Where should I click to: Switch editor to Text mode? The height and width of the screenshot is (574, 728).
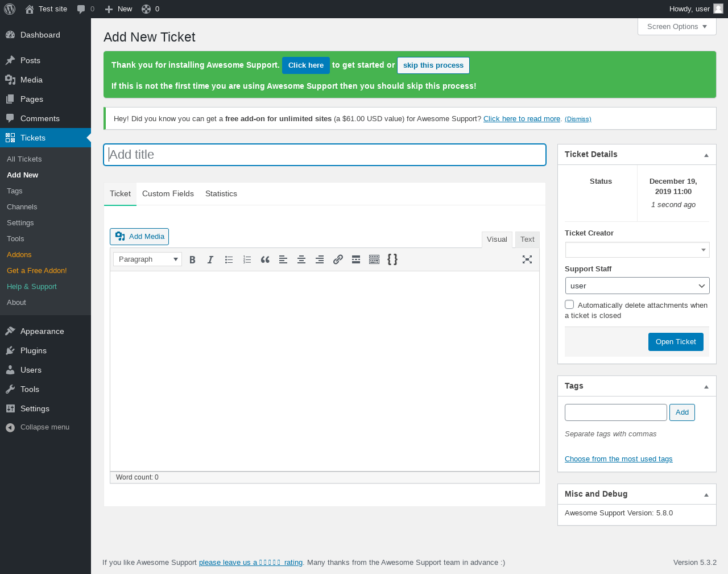point(527,239)
